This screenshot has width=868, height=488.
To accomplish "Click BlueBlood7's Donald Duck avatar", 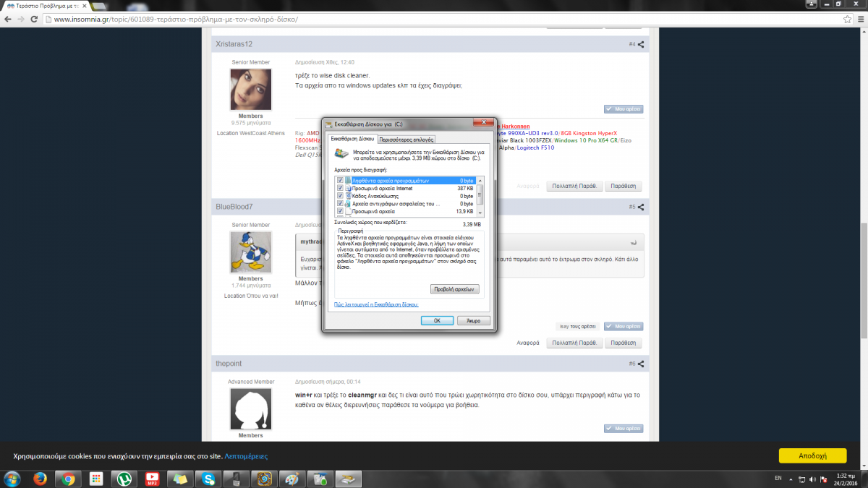I will click(250, 252).
